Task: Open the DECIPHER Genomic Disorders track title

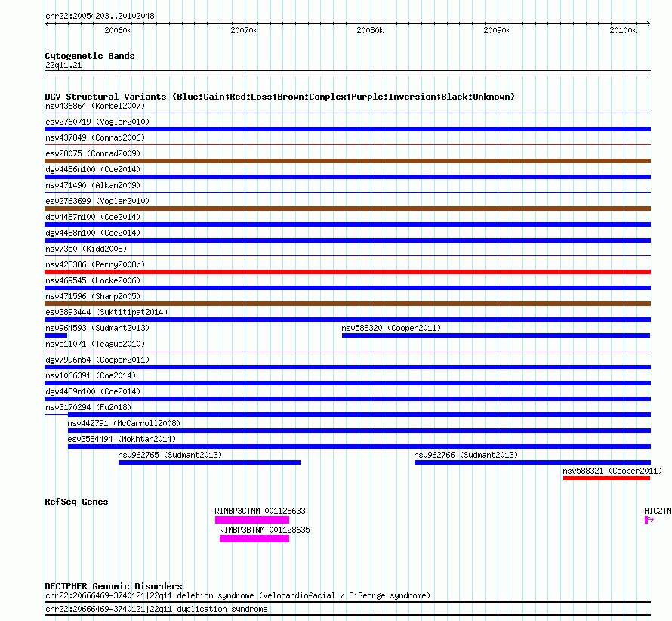Action: pos(113,586)
